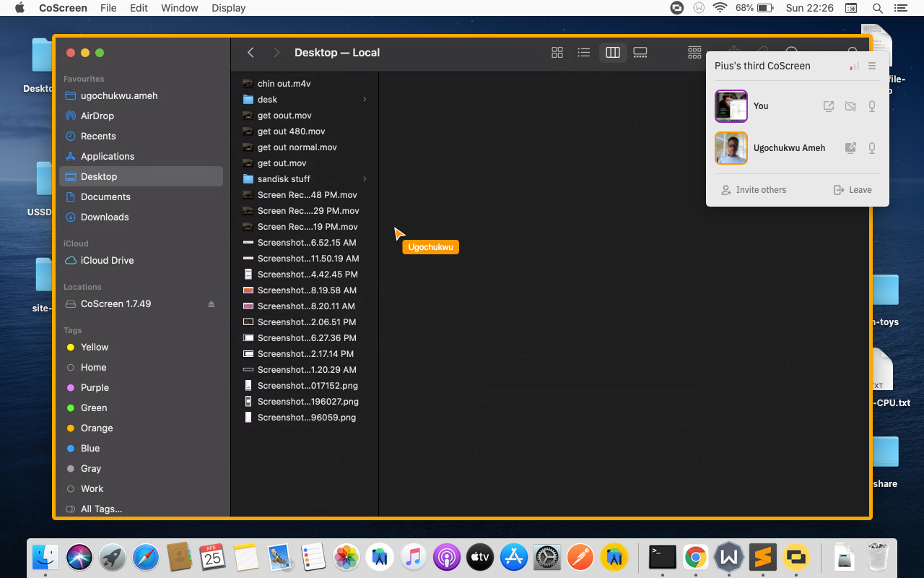Leave the CoScreen session
The height and width of the screenshot is (578, 924).
click(x=853, y=190)
